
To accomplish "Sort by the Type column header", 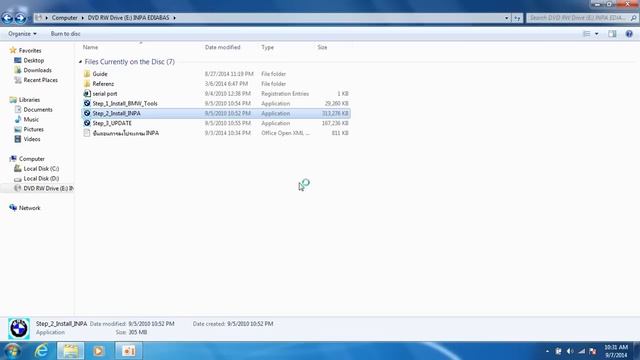I will point(267,47).
